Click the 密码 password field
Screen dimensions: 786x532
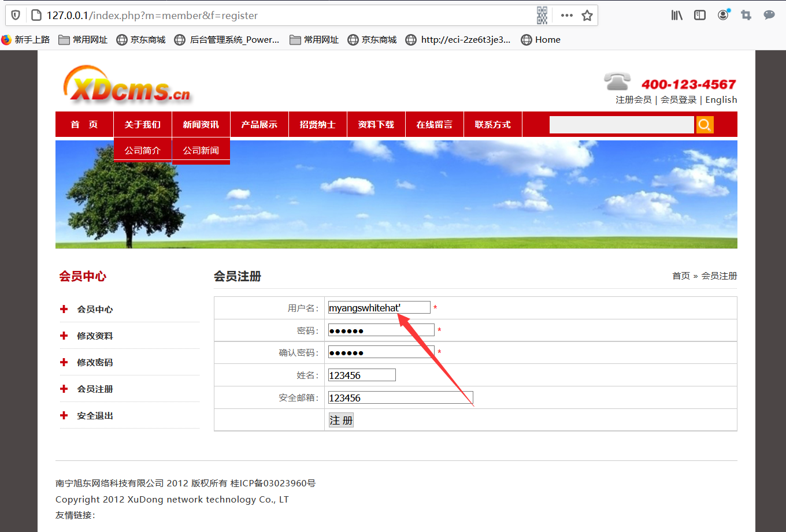pyautogui.click(x=381, y=330)
